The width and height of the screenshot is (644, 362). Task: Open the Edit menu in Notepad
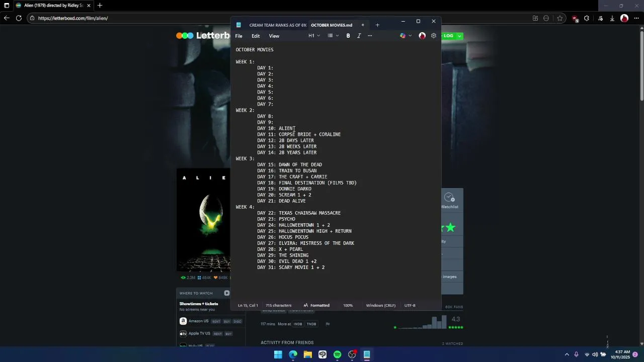(x=256, y=36)
